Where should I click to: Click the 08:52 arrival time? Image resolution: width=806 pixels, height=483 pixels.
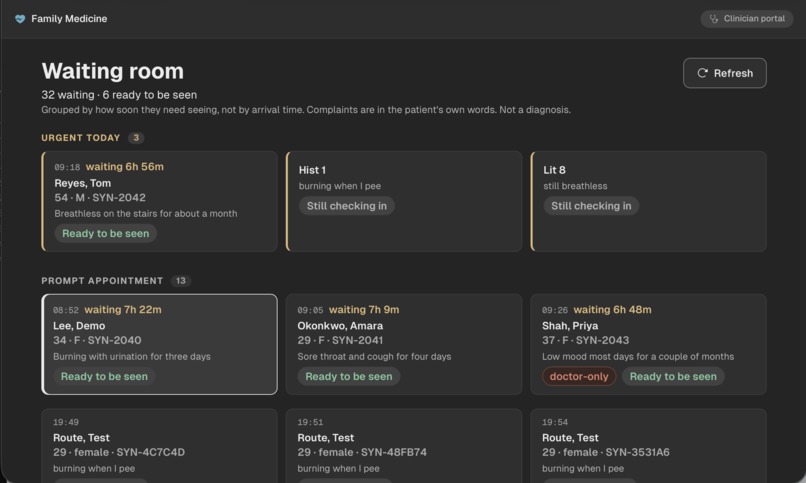coord(66,310)
